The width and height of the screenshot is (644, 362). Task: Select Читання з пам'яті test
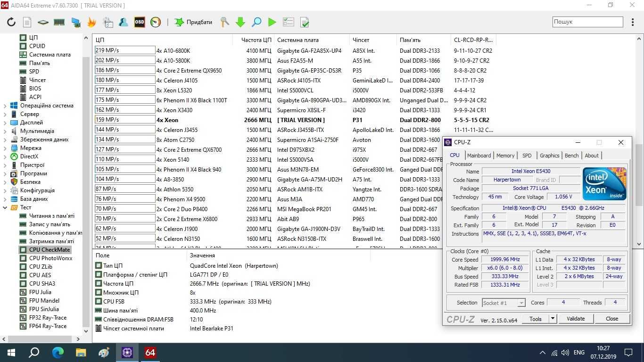[x=51, y=216]
